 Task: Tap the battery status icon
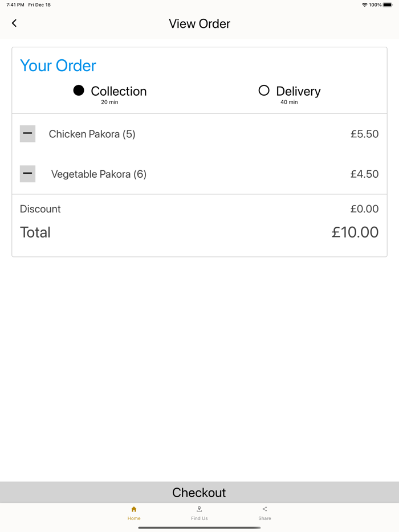pyautogui.click(x=388, y=5)
